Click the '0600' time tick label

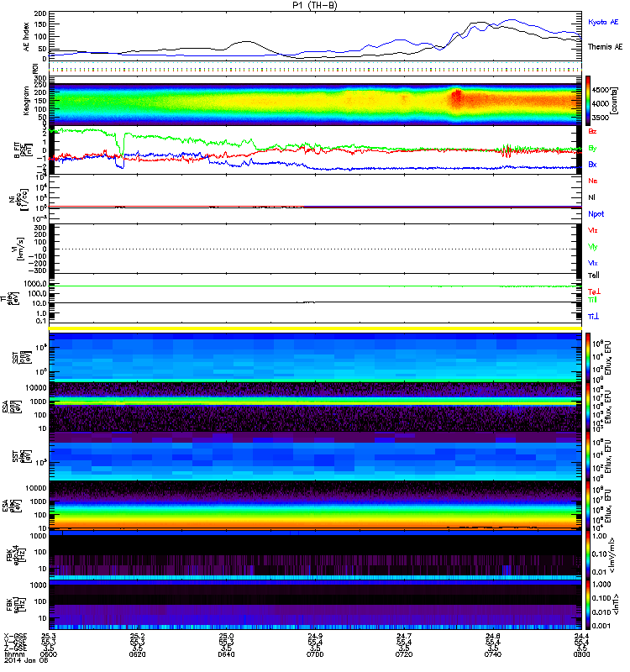(49, 654)
